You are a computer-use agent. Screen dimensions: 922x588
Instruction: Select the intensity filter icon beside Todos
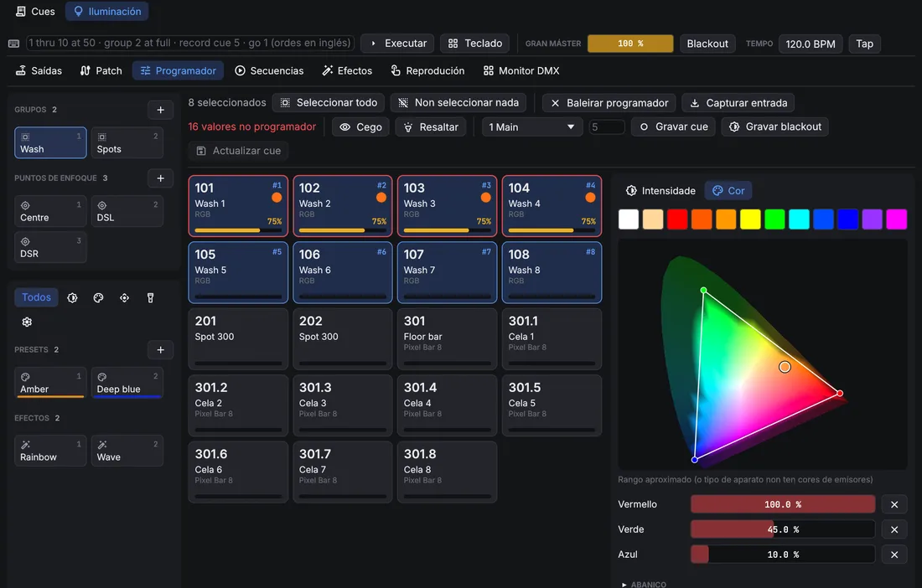[x=72, y=298]
